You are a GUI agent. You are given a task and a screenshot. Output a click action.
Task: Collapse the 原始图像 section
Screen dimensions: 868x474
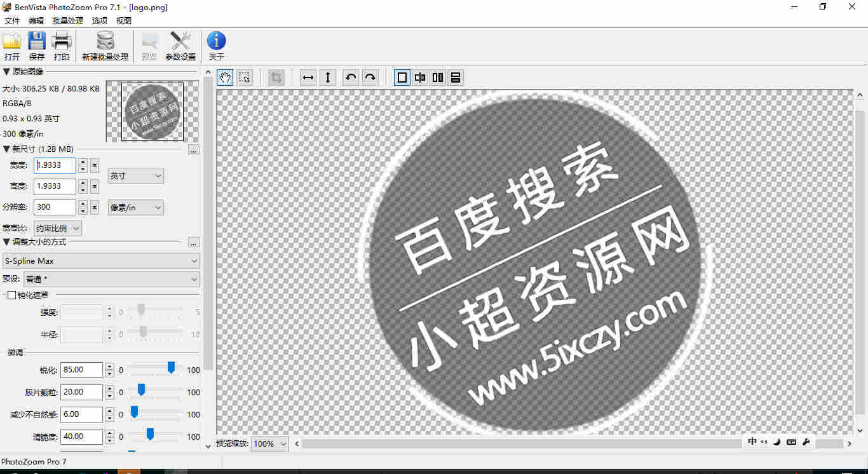(6, 72)
